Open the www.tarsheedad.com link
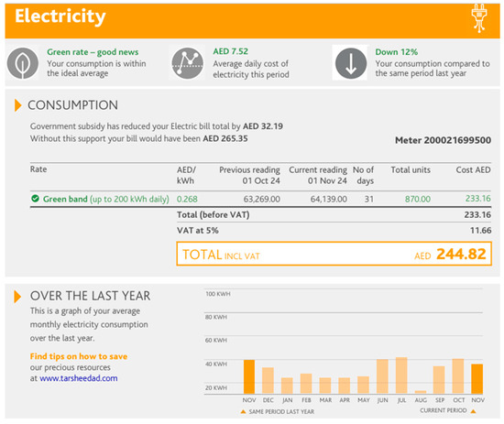 point(79,378)
